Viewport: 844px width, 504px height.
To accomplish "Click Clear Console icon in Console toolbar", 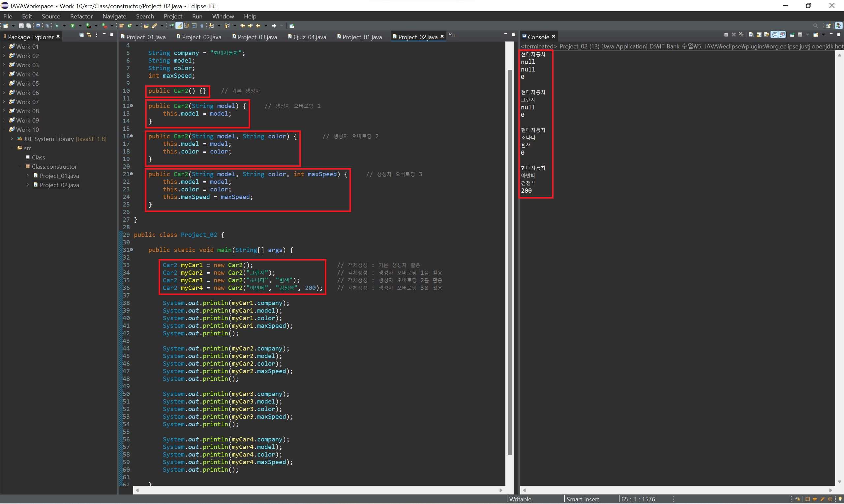I will 751,35.
